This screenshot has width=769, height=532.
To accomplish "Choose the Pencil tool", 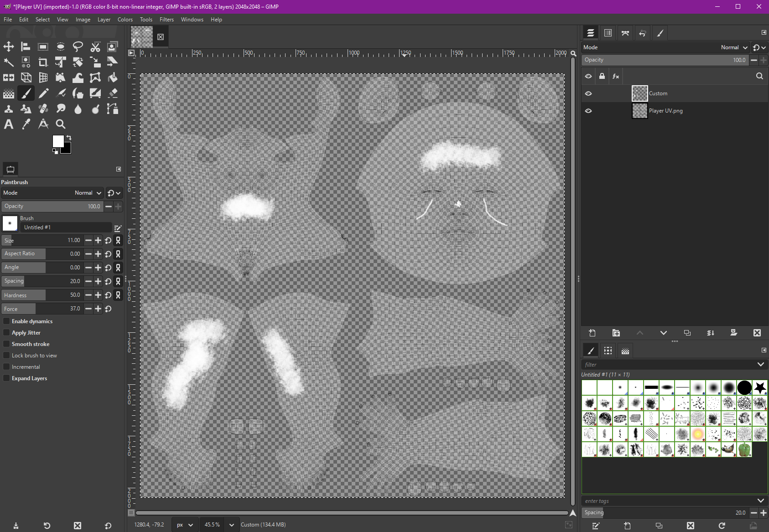I will [x=43, y=93].
